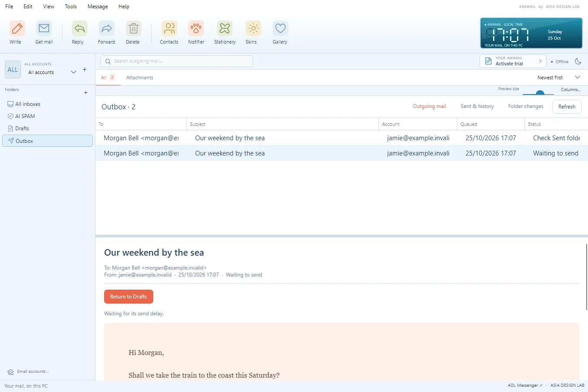Sort by the To column header

tap(141, 124)
